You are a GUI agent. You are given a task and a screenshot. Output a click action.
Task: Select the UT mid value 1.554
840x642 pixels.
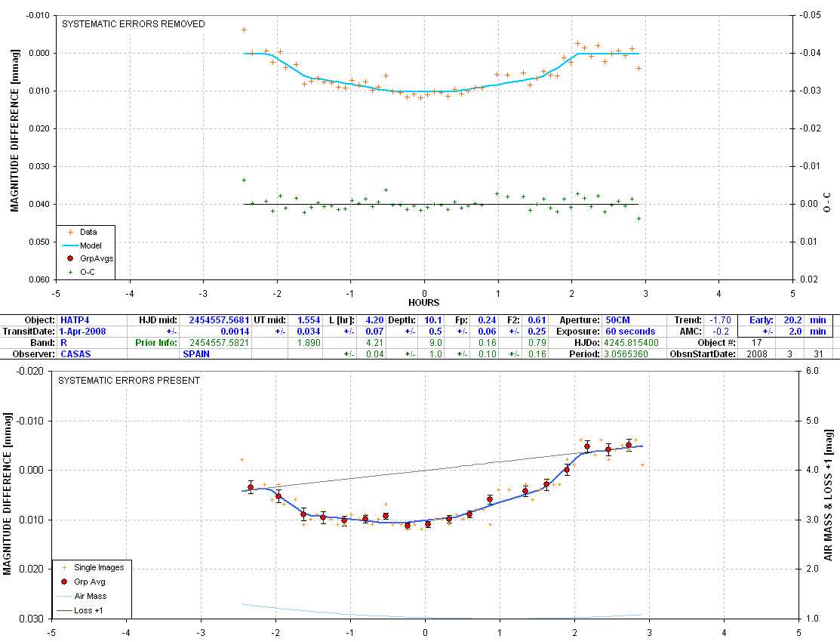(309, 320)
